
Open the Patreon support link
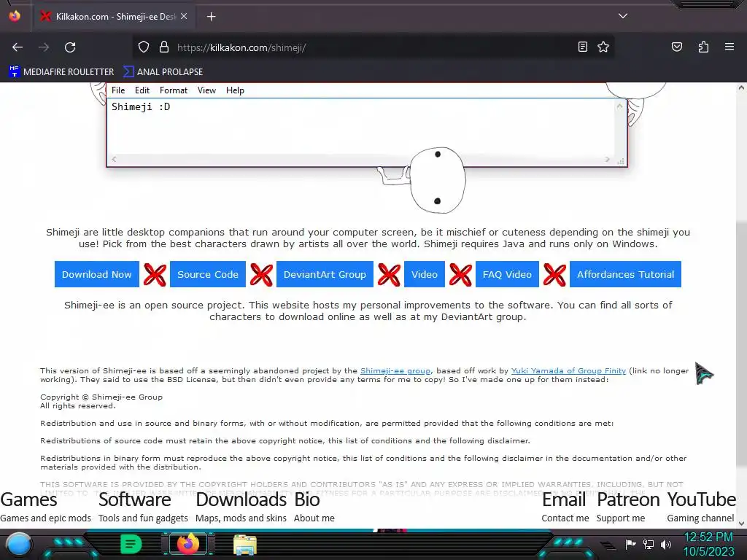(x=628, y=507)
